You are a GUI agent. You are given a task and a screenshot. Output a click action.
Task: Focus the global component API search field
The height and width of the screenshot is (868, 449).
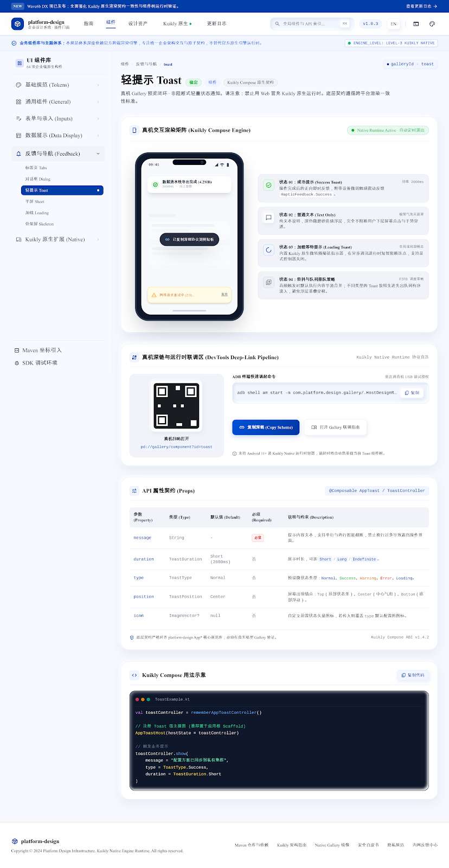click(312, 24)
